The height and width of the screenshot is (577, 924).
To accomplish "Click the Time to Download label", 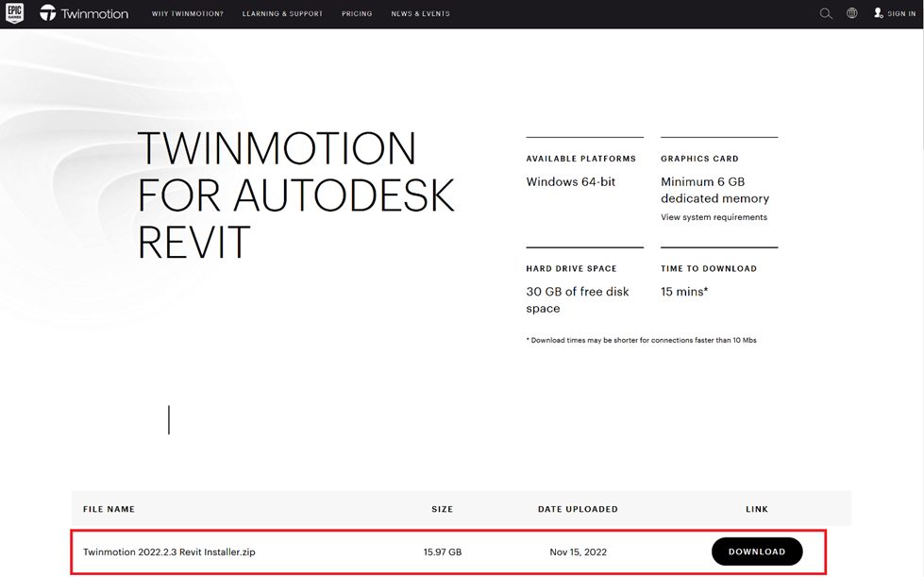I will [x=708, y=268].
